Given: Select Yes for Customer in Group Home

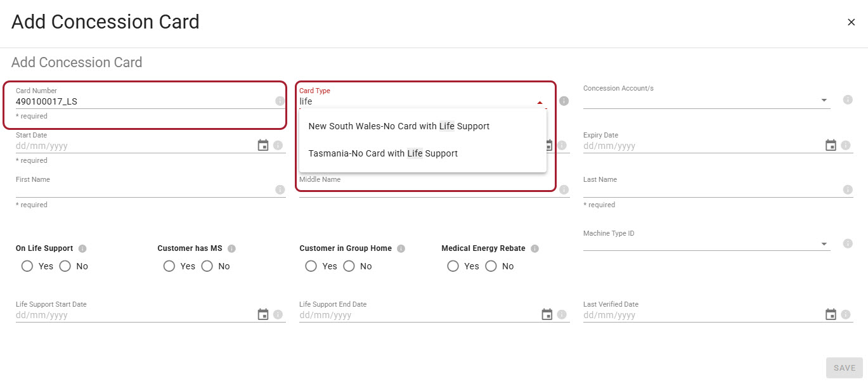Looking at the screenshot, I should [x=311, y=266].
